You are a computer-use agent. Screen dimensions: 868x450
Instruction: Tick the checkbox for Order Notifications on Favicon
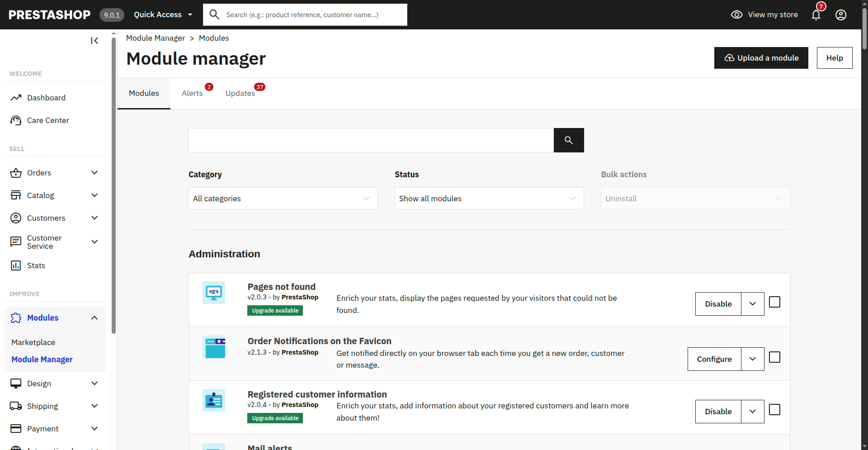tap(774, 357)
